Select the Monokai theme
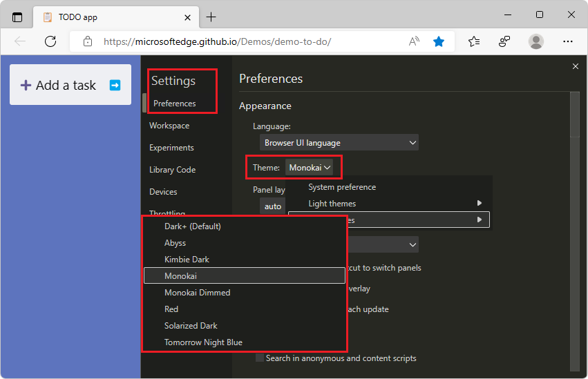This screenshot has height=379, width=588. [x=245, y=275]
